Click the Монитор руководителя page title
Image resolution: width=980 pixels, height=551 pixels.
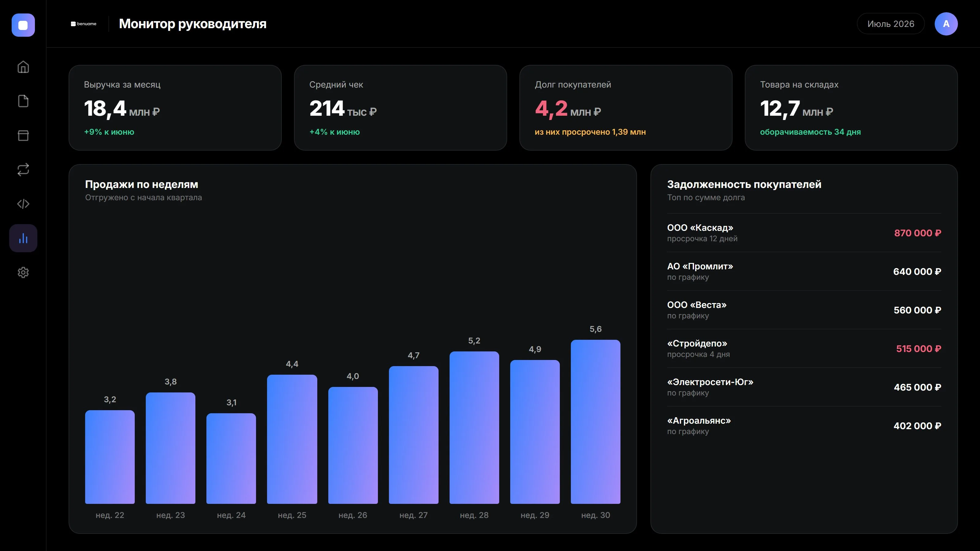coord(193,24)
